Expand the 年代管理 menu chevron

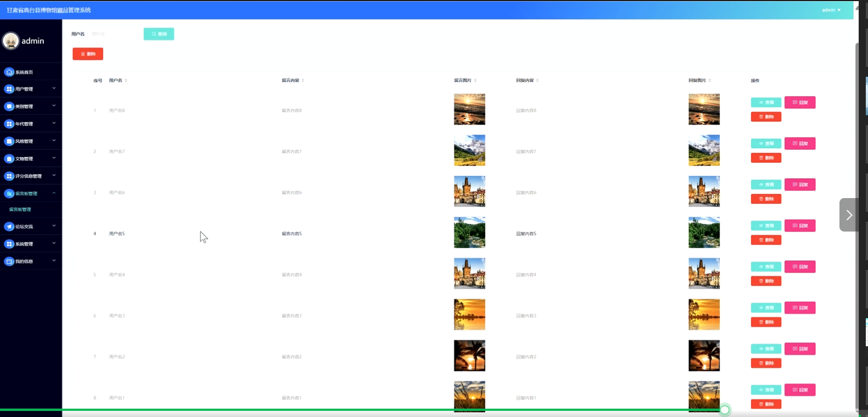[x=54, y=123]
